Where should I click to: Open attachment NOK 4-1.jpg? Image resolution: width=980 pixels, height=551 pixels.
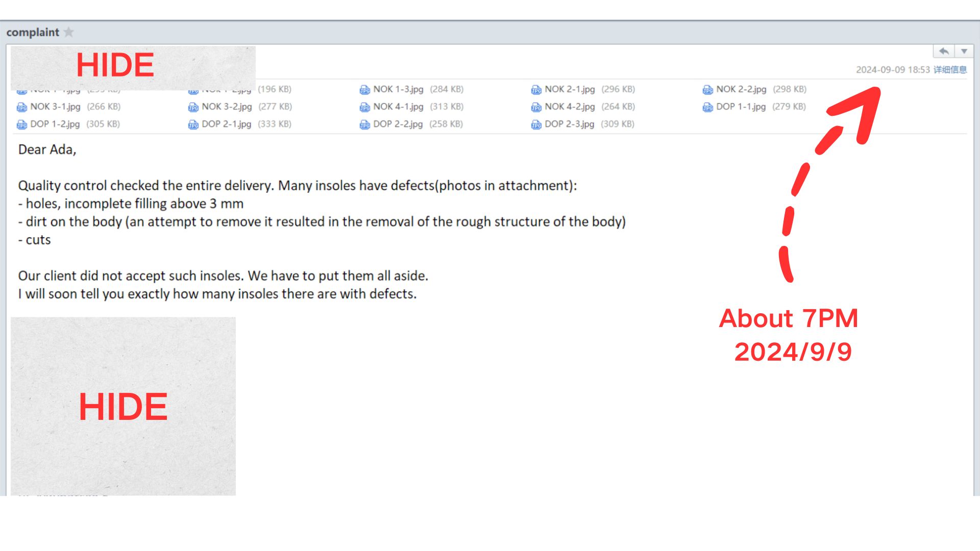398,107
